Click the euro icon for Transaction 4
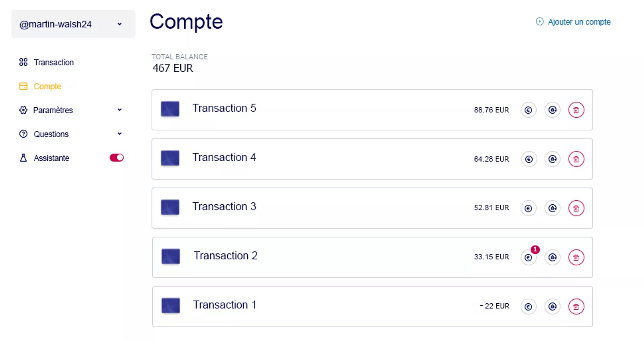The image size is (644, 341). [528, 159]
